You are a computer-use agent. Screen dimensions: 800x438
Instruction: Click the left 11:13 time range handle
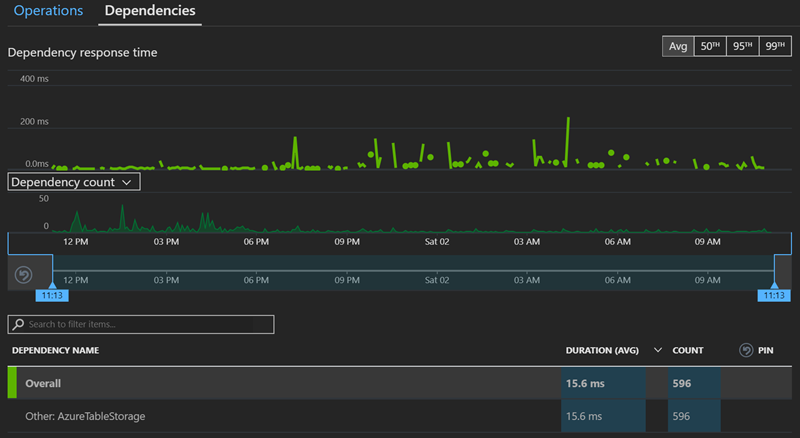(x=52, y=296)
